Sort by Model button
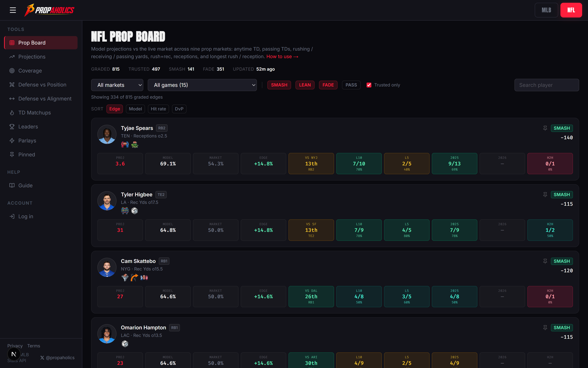Screen dimensions: 588x368 pos(135,109)
